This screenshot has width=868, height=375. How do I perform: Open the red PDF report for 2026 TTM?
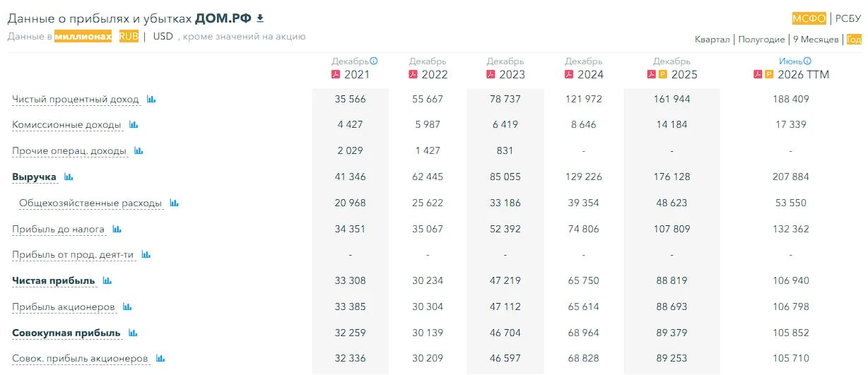point(758,74)
